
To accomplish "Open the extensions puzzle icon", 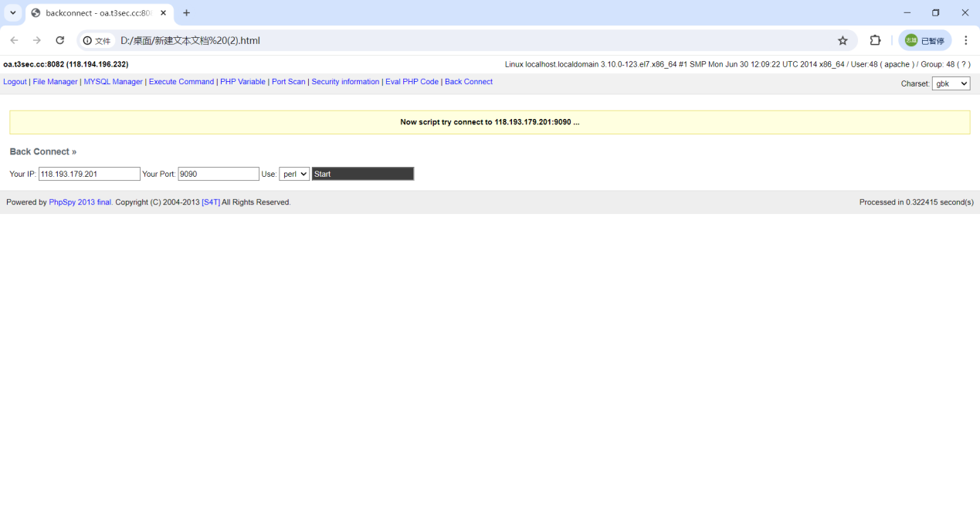I will click(x=875, y=40).
